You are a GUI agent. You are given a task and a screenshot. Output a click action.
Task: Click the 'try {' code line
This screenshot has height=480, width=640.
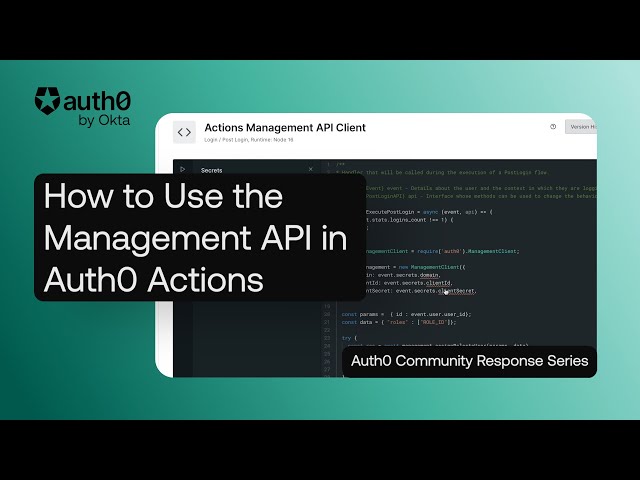click(x=349, y=338)
